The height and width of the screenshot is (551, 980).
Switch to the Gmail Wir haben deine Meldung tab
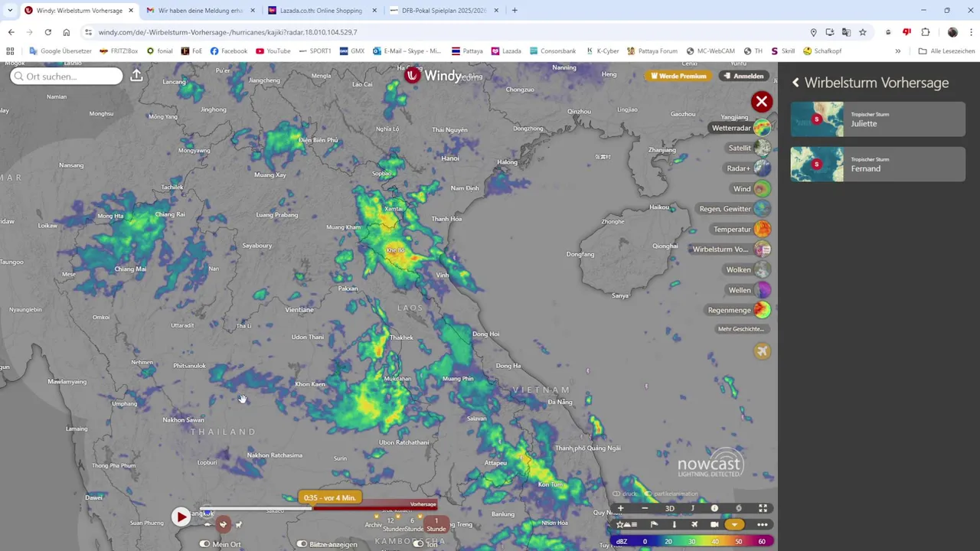pyautogui.click(x=201, y=11)
